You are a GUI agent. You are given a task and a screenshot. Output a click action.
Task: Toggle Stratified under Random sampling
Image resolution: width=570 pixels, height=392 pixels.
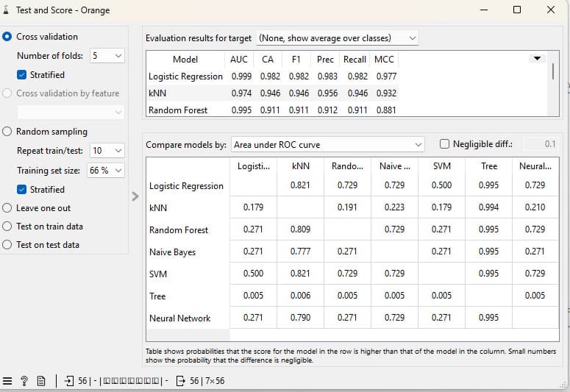pos(21,190)
